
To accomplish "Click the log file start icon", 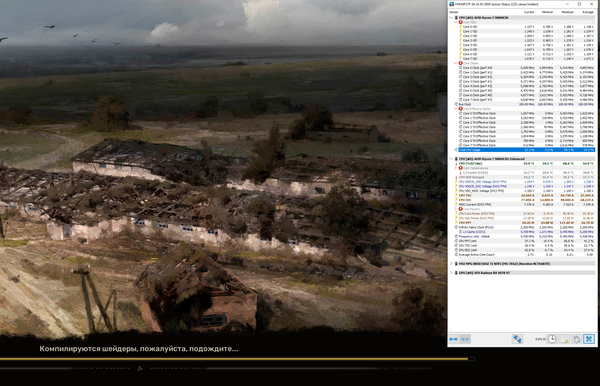I will coord(564,339).
